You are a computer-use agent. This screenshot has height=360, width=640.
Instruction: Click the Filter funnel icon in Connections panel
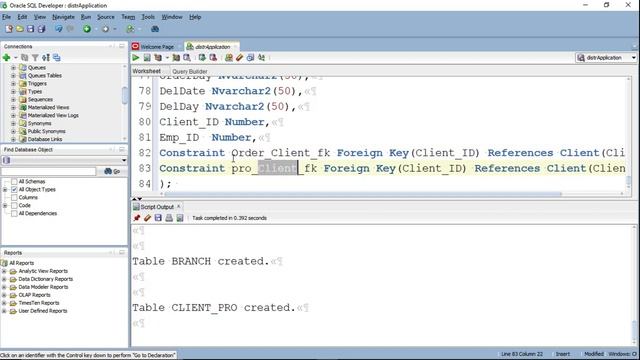tap(35, 58)
